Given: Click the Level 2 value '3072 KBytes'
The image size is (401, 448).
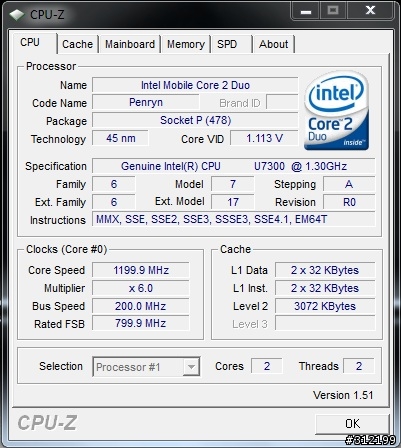Looking at the screenshot, I should pos(325,306).
